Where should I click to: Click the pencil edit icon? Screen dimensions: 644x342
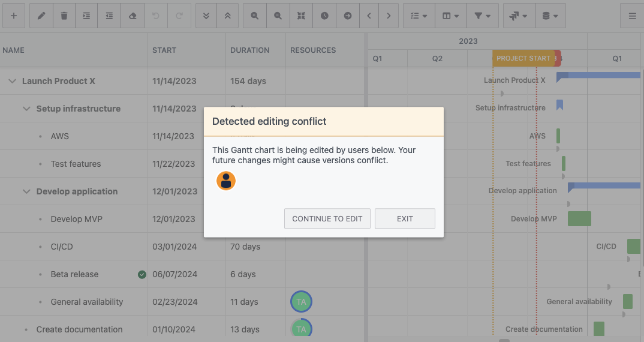tap(41, 16)
